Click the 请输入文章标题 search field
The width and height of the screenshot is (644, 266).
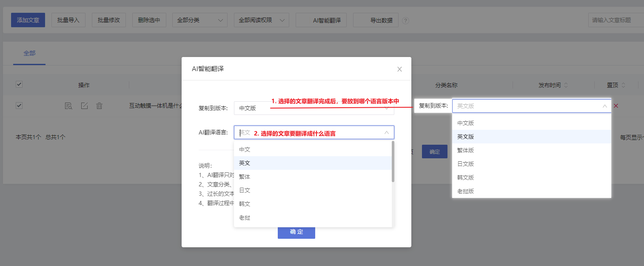tap(616, 20)
